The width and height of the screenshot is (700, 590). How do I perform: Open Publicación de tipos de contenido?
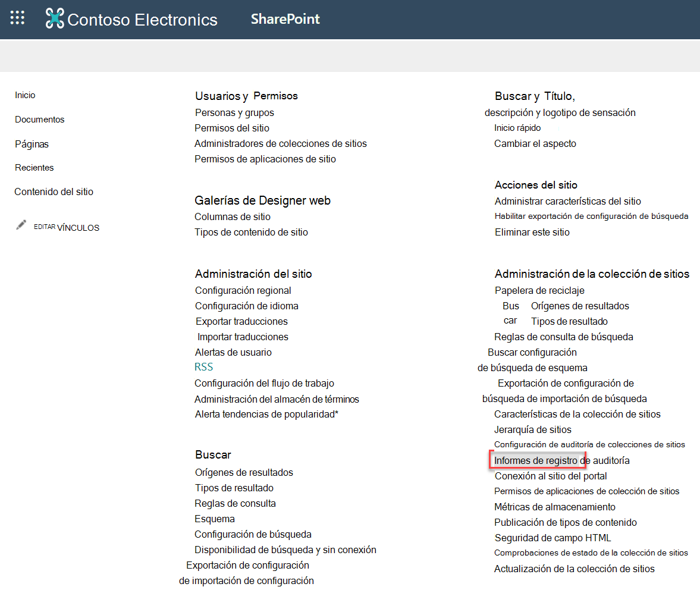click(566, 523)
